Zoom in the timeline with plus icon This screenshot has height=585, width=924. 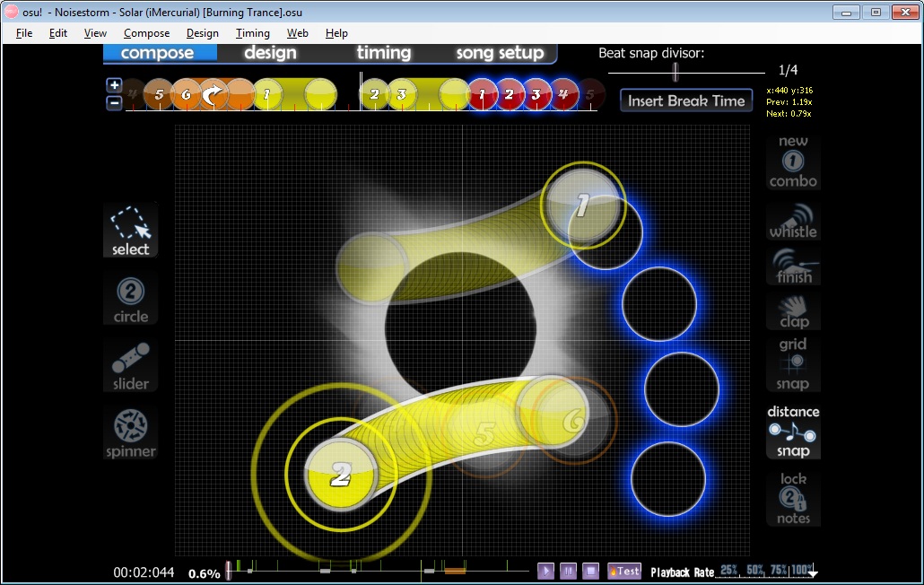point(114,85)
